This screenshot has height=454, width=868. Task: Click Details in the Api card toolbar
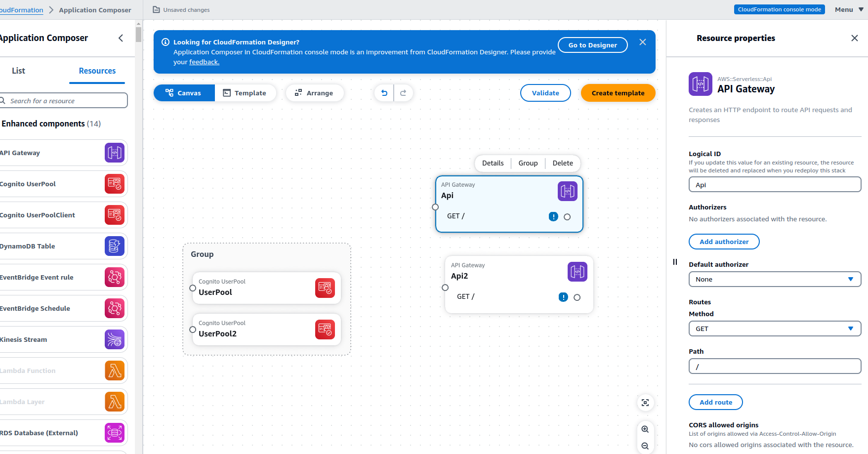point(493,163)
